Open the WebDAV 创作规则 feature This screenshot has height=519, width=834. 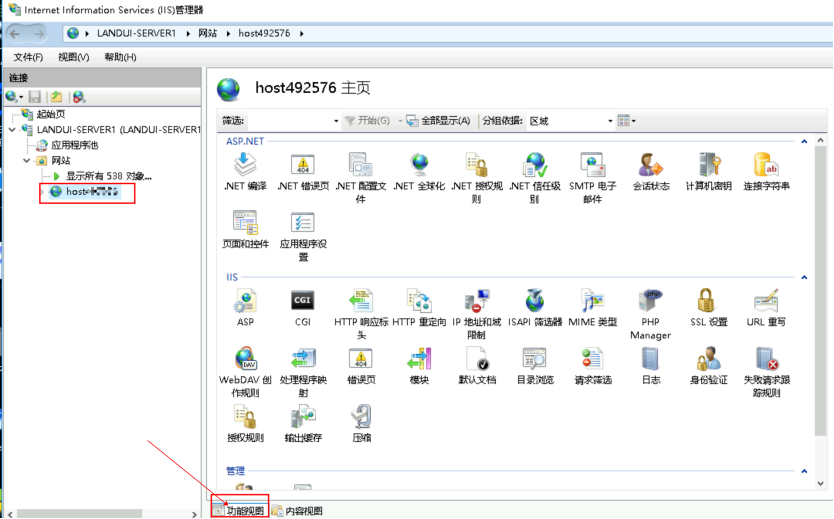point(245,372)
